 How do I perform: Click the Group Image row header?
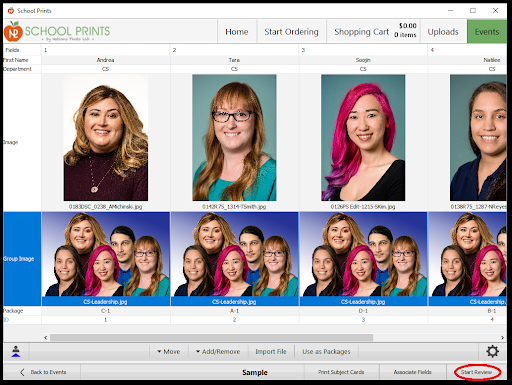tap(22, 259)
